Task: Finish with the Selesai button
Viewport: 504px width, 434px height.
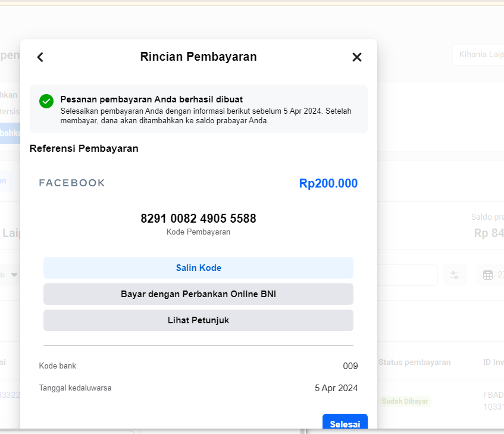Action: [x=345, y=421]
